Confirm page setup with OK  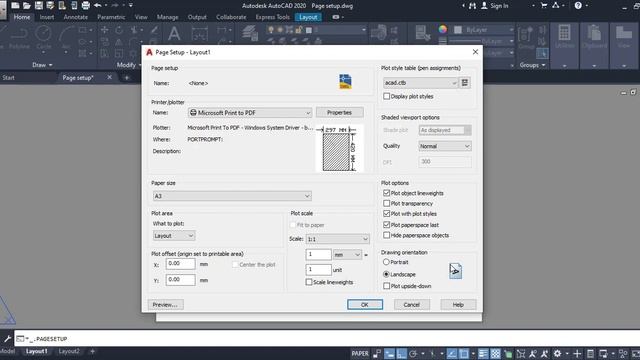coord(365,304)
